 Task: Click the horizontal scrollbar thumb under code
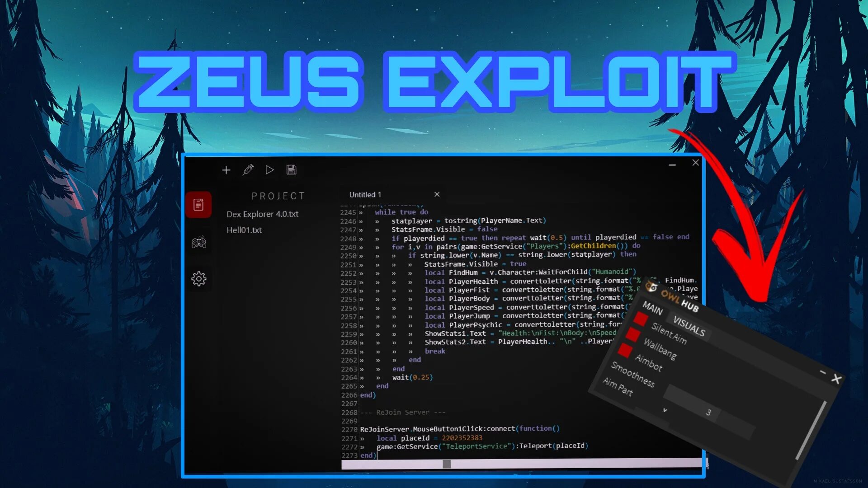point(446,464)
